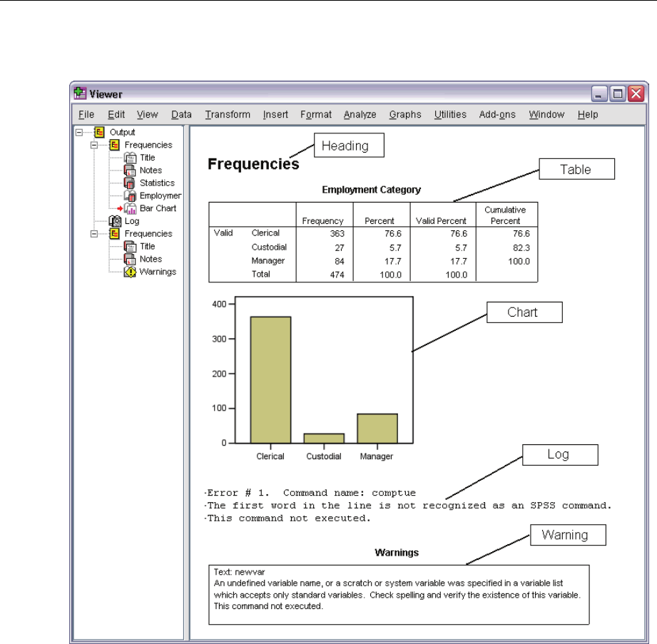Open the Insert menu
The width and height of the screenshot is (657, 644).
tap(275, 114)
